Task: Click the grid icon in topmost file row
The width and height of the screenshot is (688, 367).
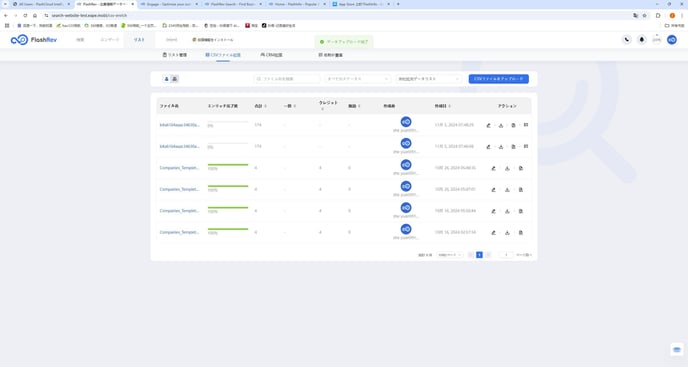Action: 526,125
